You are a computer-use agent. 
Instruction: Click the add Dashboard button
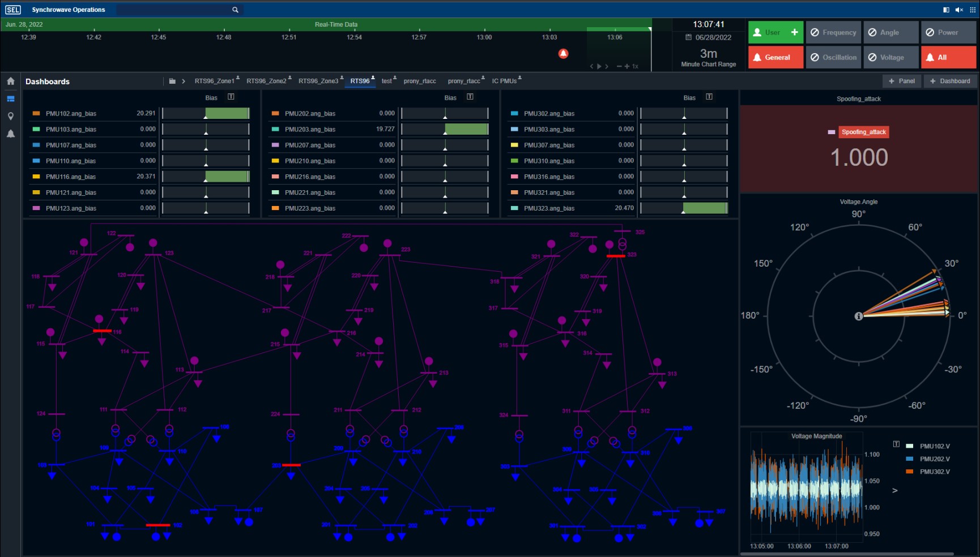coord(950,81)
